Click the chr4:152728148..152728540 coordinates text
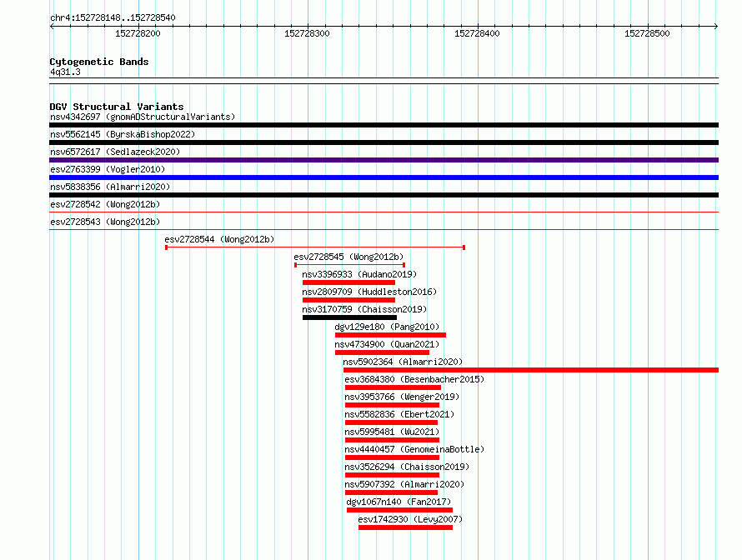Screen dimensions: 742x560 click(113, 17)
